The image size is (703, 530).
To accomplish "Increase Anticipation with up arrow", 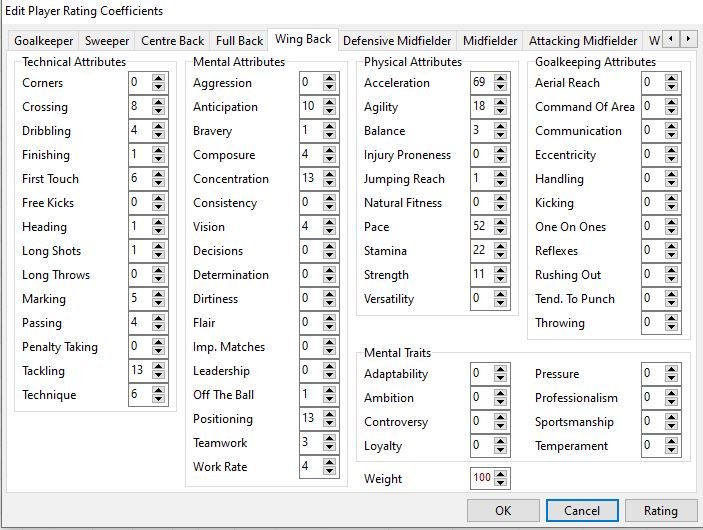I will (330, 103).
